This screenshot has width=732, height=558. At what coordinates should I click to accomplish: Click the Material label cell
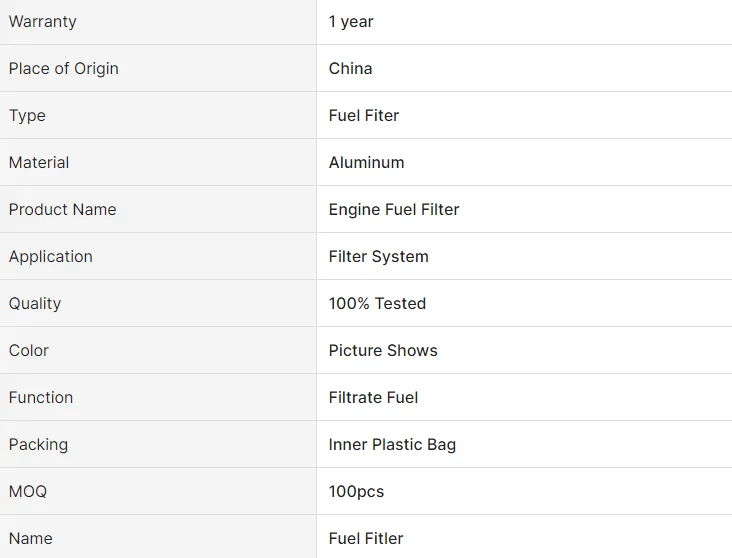[39, 162]
